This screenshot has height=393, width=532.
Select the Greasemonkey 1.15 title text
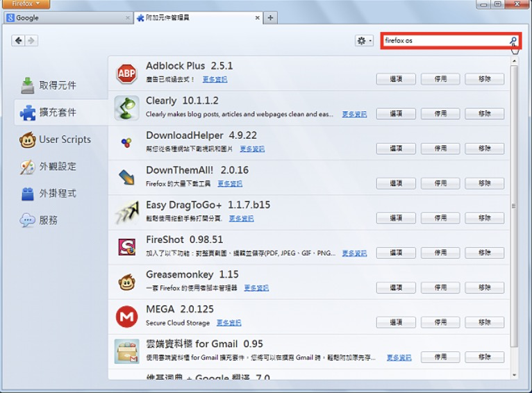[x=192, y=274]
